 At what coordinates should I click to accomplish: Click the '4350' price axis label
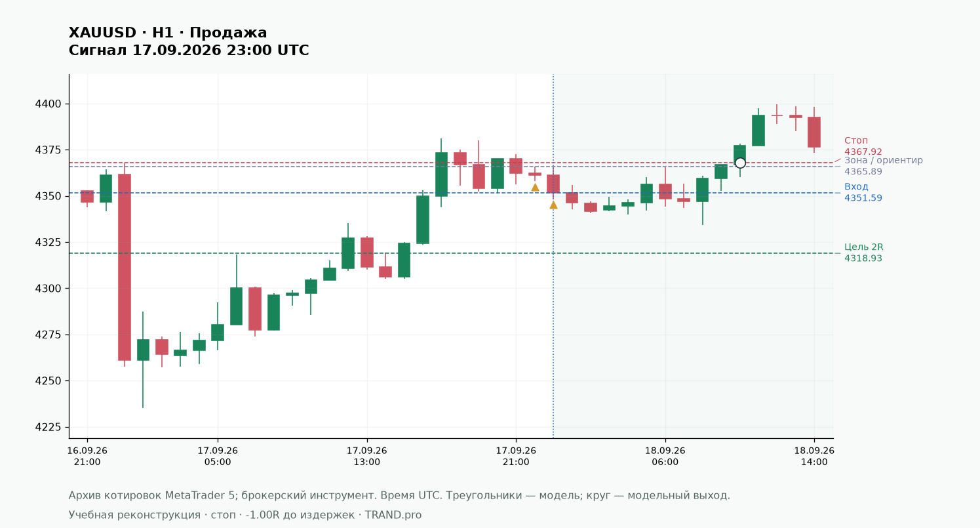(49, 196)
